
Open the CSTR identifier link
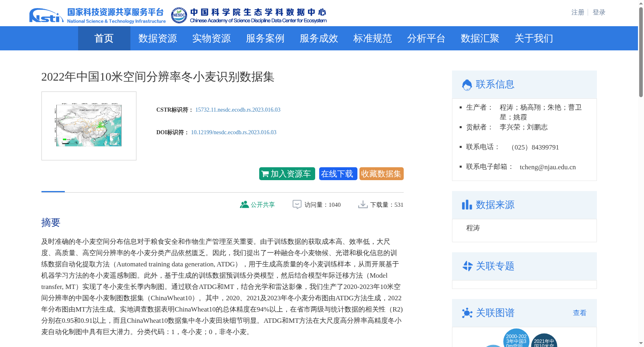tap(238, 110)
